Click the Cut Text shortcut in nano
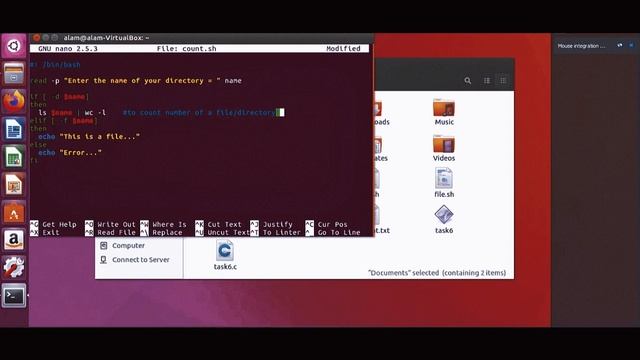 tap(218, 224)
